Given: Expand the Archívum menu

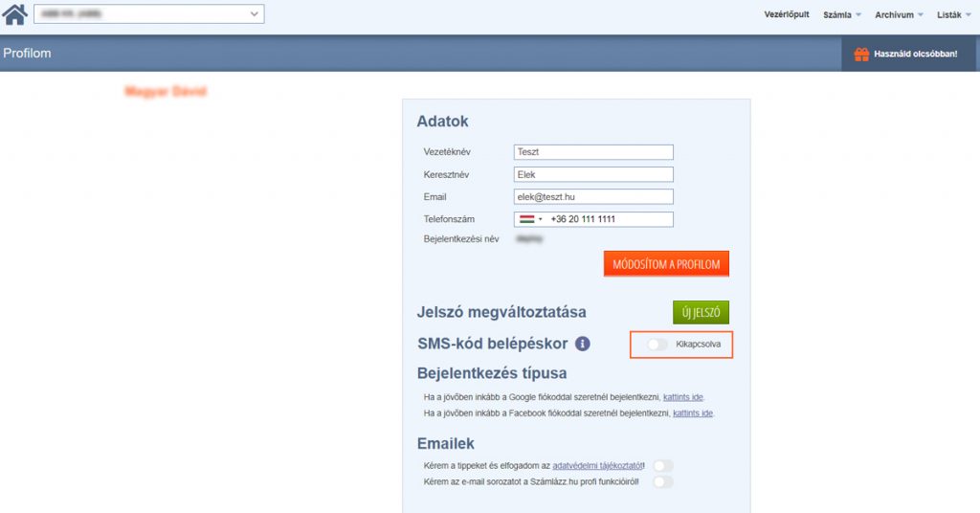Looking at the screenshot, I should tap(899, 15).
